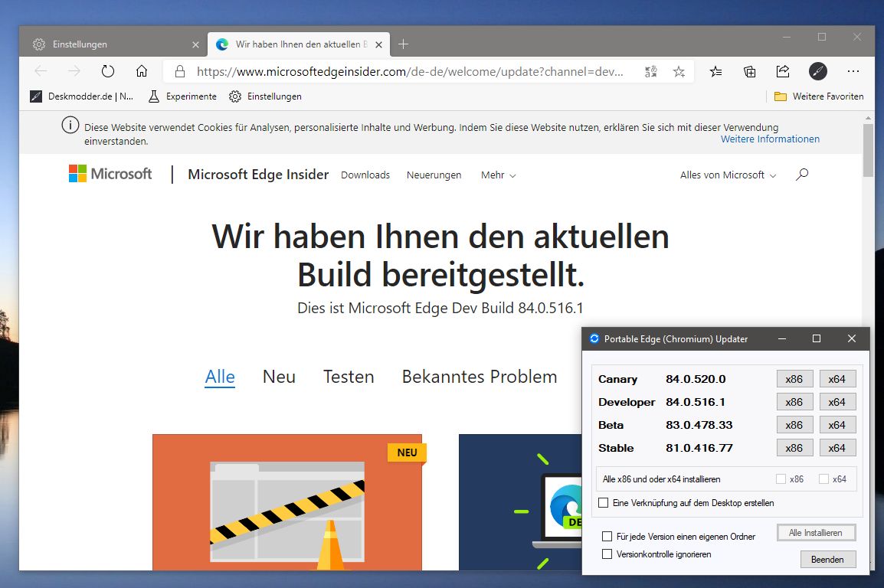
Task: Open the Downloads nav item
Action: pos(365,175)
